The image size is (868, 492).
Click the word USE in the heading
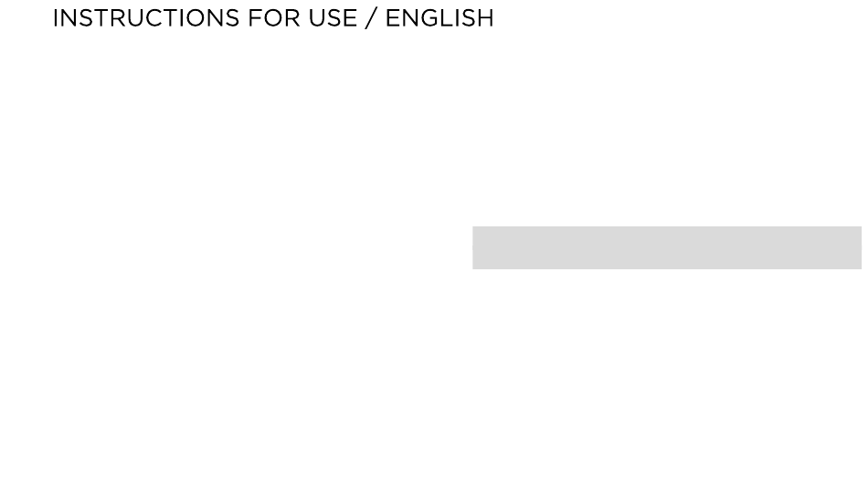coord(333,18)
